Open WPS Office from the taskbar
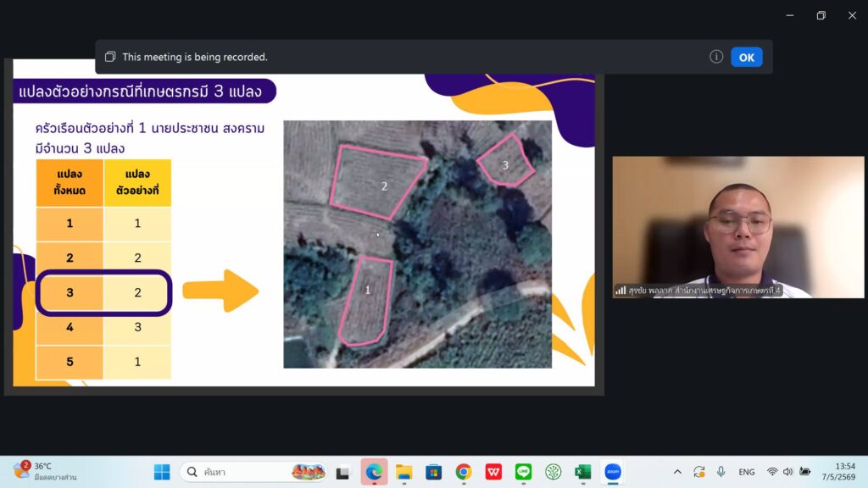Screen dimensions: 868x488 click(x=493, y=472)
